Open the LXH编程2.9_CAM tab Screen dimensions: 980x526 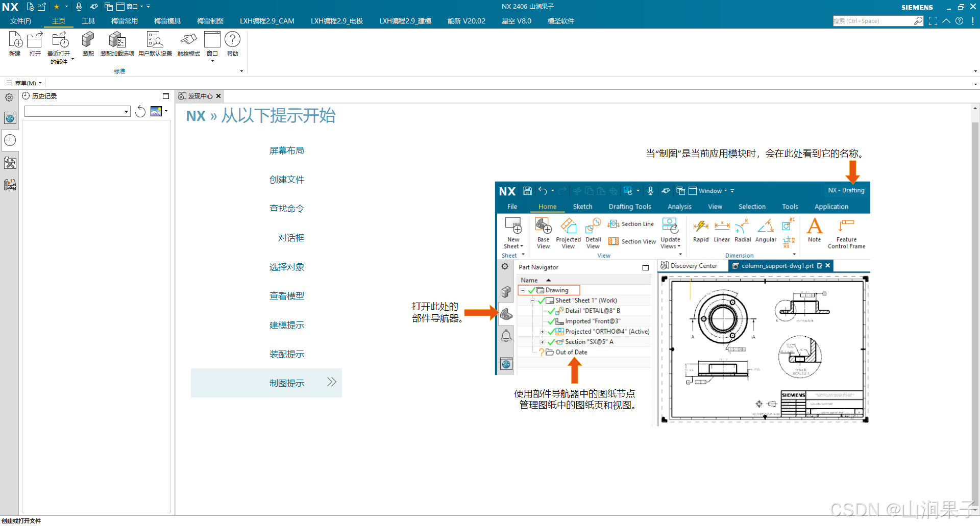(267, 21)
